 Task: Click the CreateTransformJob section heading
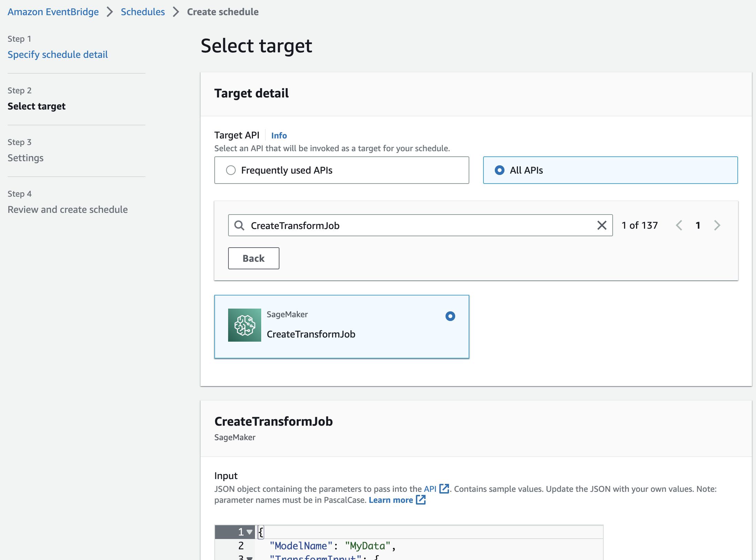tap(274, 422)
